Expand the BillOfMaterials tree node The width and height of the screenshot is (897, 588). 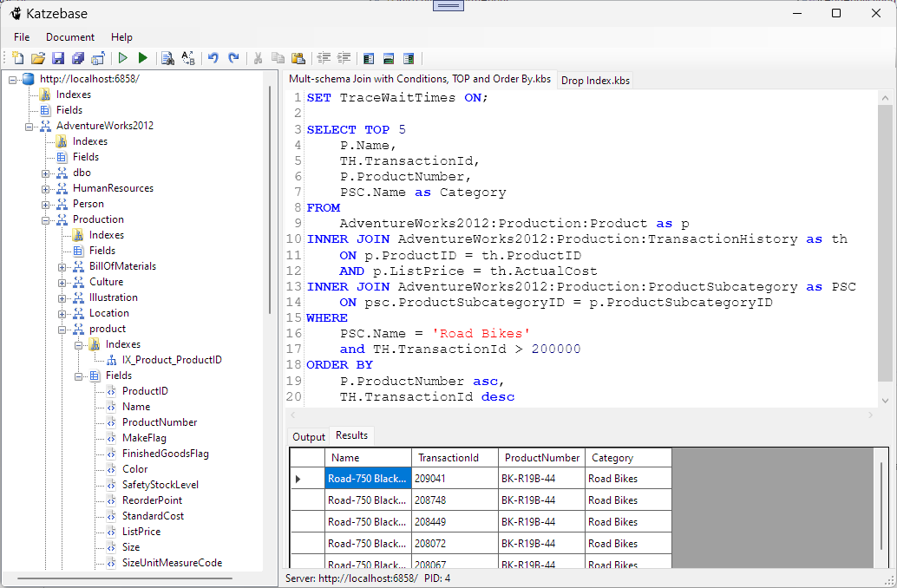pos(63,266)
